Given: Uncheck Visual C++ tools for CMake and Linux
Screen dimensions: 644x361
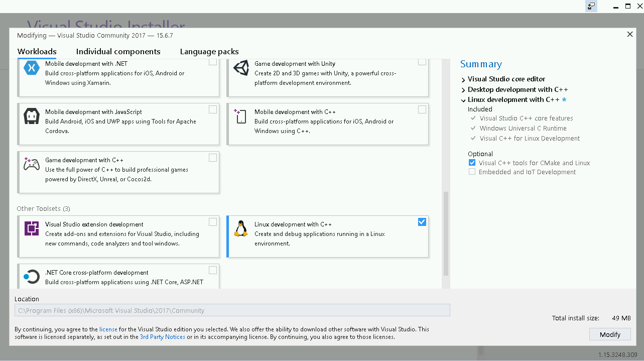Looking at the screenshot, I should (x=472, y=163).
